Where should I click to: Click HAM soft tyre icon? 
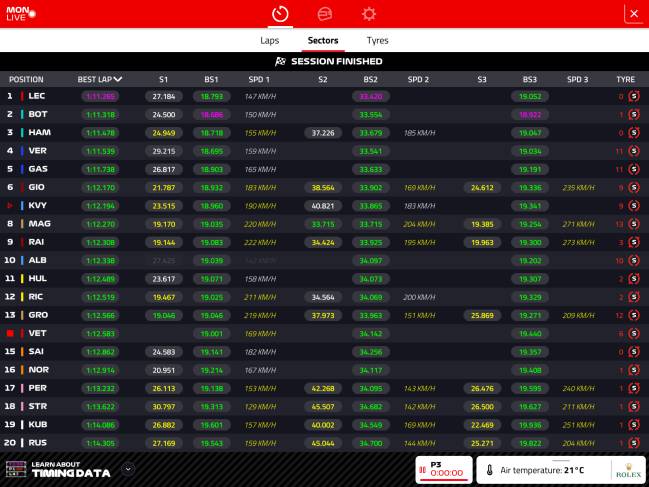point(634,133)
